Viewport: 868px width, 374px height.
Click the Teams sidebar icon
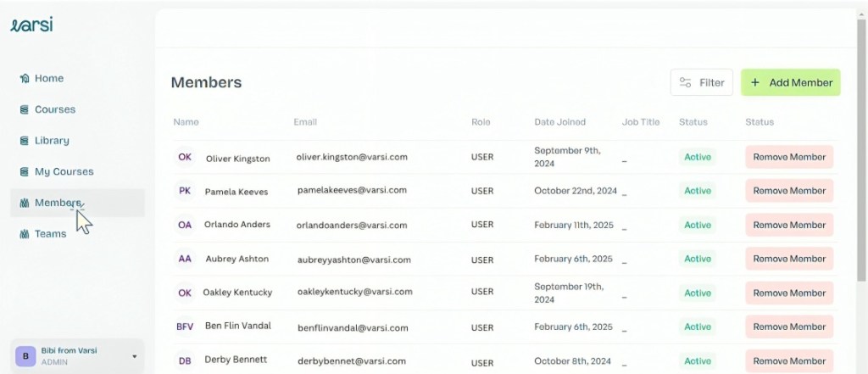pyautogui.click(x=25, y=234)
